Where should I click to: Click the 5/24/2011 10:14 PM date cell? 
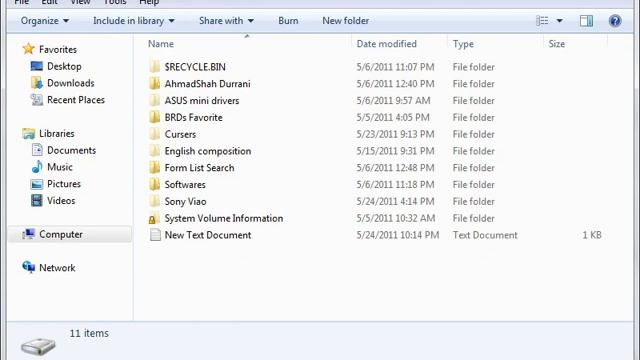pos(398,235)
